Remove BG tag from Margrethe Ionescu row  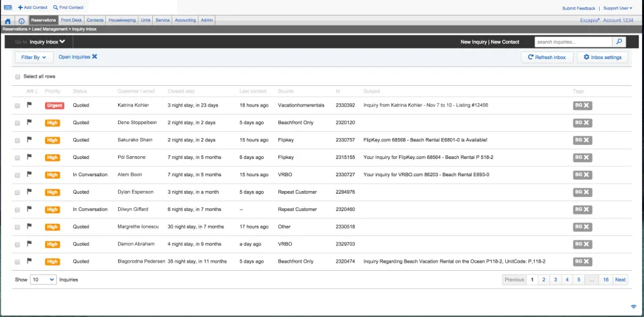pyautogui.click(x=586, y=227)
